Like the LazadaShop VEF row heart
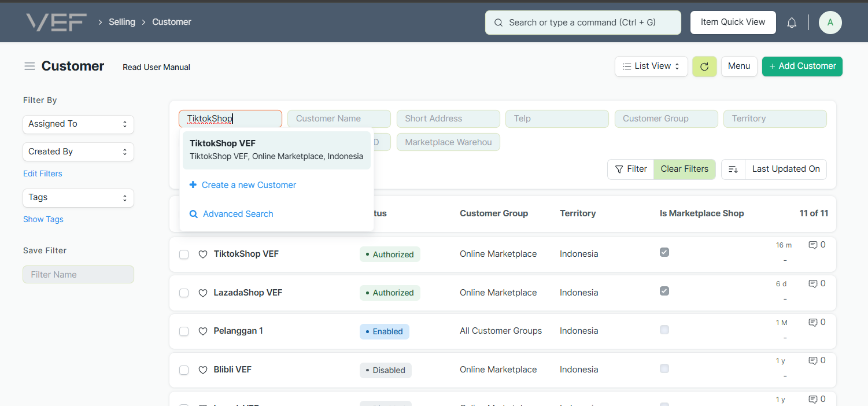 203,293
